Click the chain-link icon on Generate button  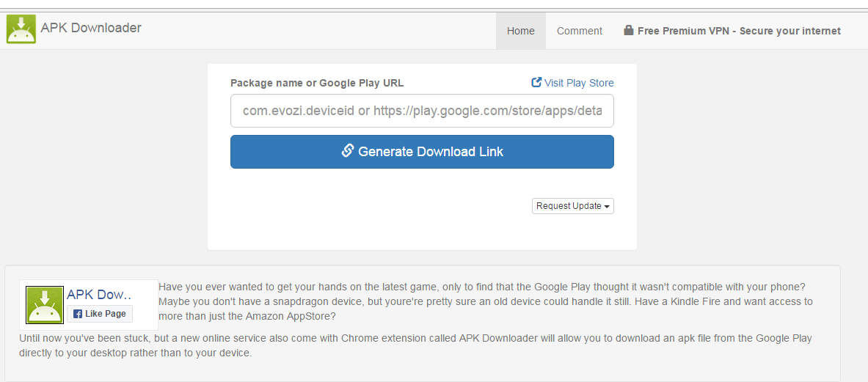tap(348, 151)
